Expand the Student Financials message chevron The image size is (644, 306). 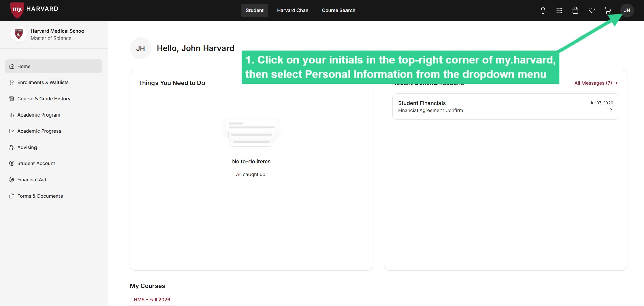pyautogui.click(x=611, y=110)
